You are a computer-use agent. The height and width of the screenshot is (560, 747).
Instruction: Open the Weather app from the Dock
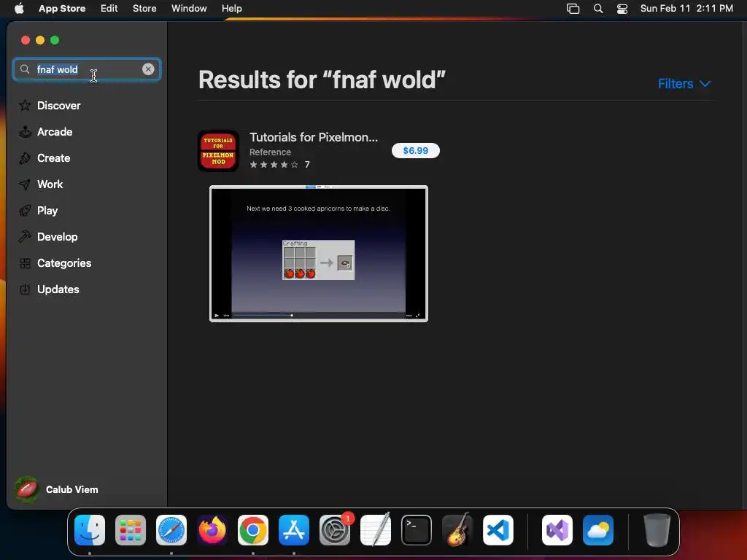click(x=598, y=530)
